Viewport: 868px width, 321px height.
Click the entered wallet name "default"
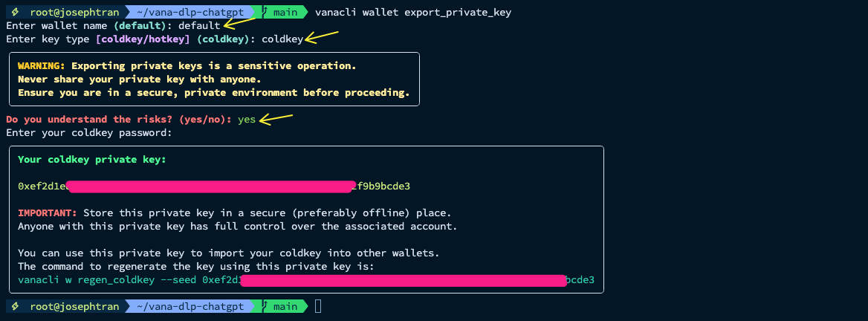(x=199, y=25)
